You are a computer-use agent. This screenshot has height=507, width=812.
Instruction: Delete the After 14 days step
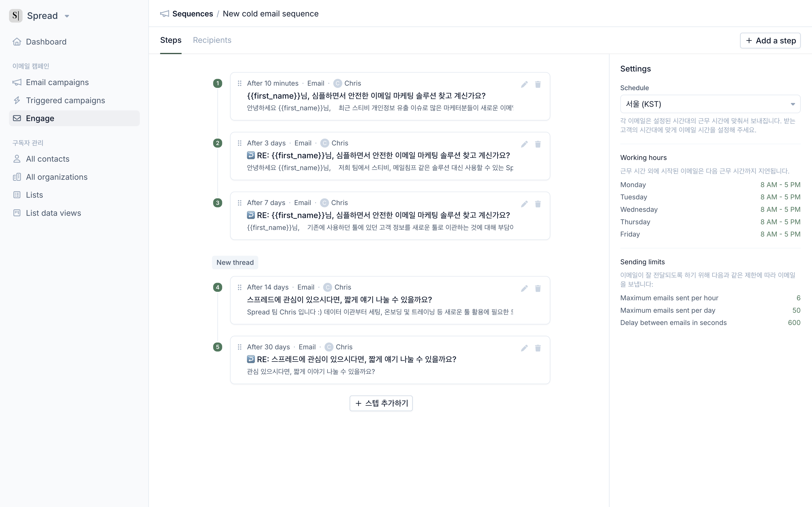538,288
